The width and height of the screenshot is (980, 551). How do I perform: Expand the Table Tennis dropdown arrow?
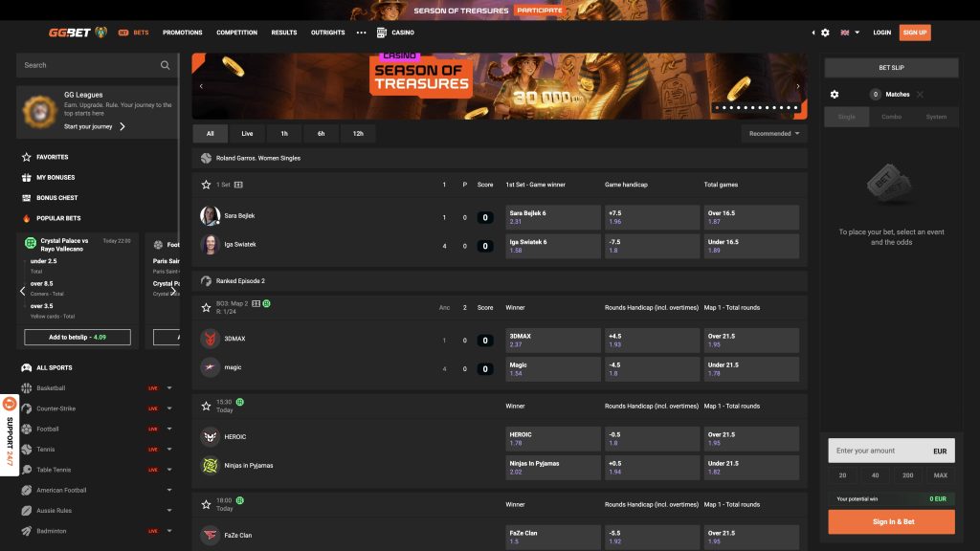point(169,470)
